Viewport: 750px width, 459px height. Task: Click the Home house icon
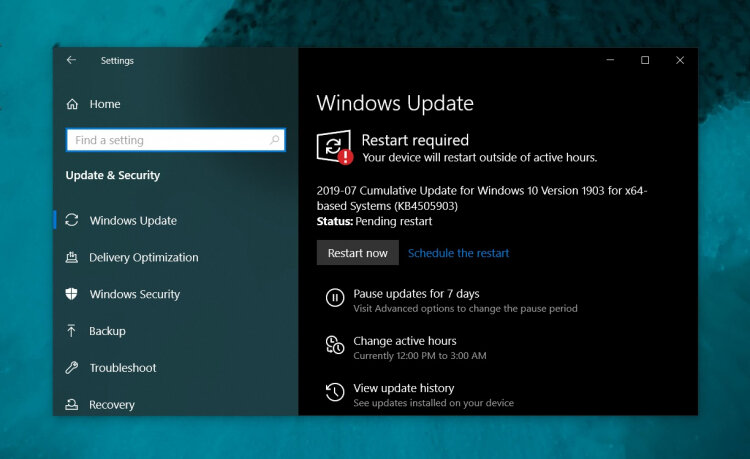click(x=72, y=104)
